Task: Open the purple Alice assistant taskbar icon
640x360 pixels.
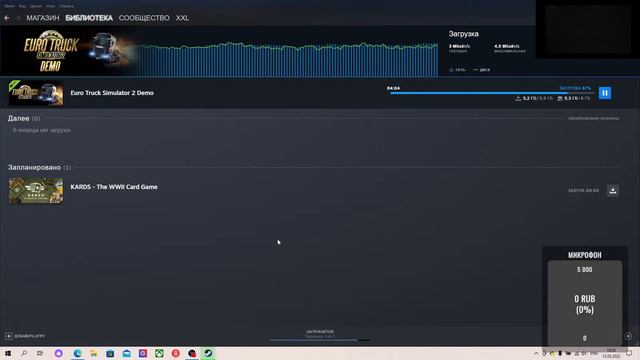Action: coord(59,353)
